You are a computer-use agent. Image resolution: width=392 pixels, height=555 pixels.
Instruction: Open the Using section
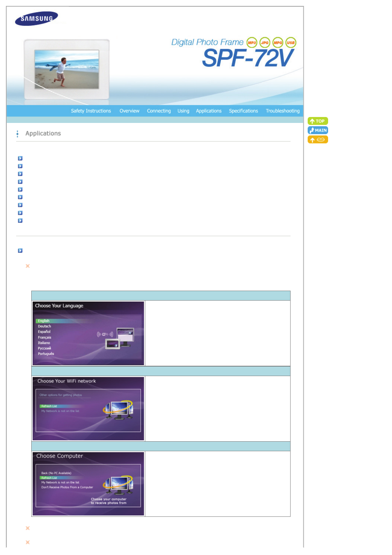[x=183, y=111]
